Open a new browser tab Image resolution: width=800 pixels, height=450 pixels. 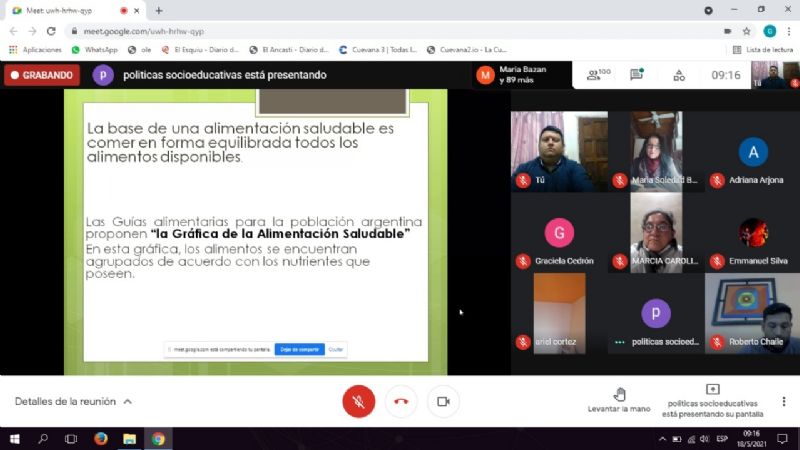tap(159, 10)
